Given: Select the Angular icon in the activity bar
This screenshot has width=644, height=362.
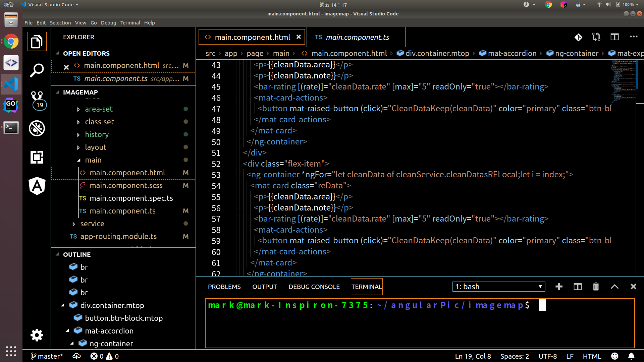Looking at the screenshot, I should coord(37,186).
